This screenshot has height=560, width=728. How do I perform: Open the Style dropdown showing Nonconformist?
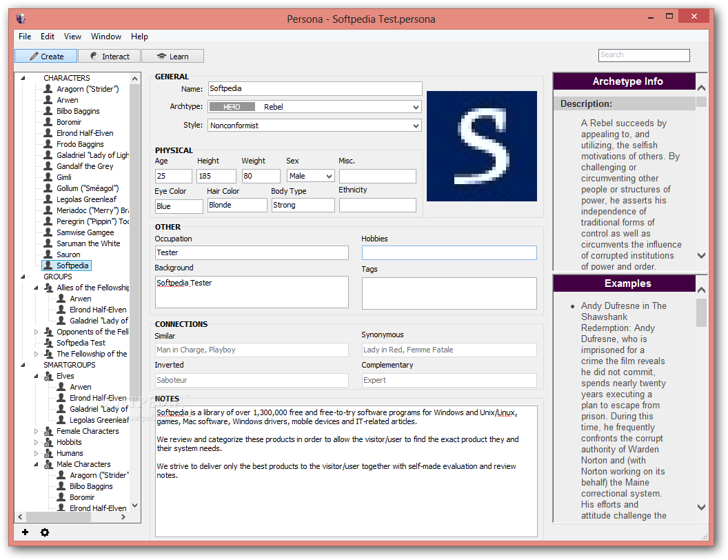click(x=314, y=126)
